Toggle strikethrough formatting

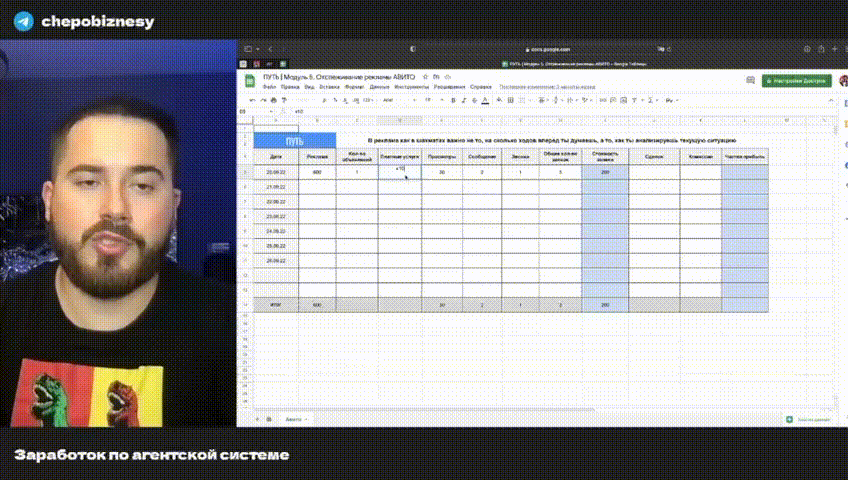click(x=474, y=100)
